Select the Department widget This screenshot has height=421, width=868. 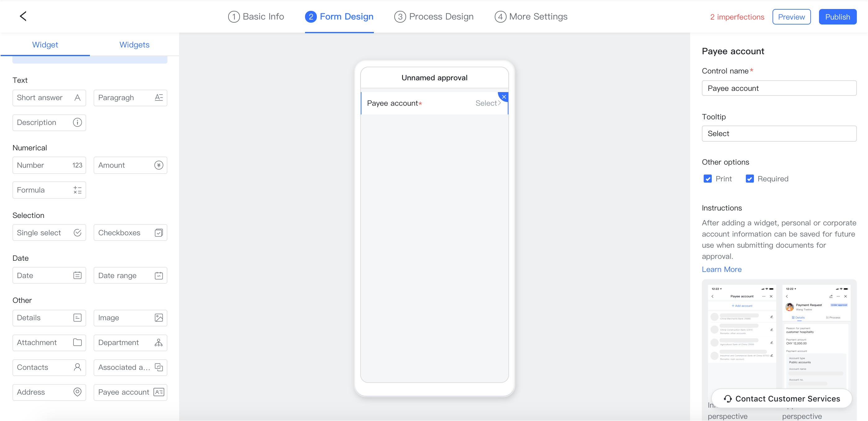coord(131,343)
